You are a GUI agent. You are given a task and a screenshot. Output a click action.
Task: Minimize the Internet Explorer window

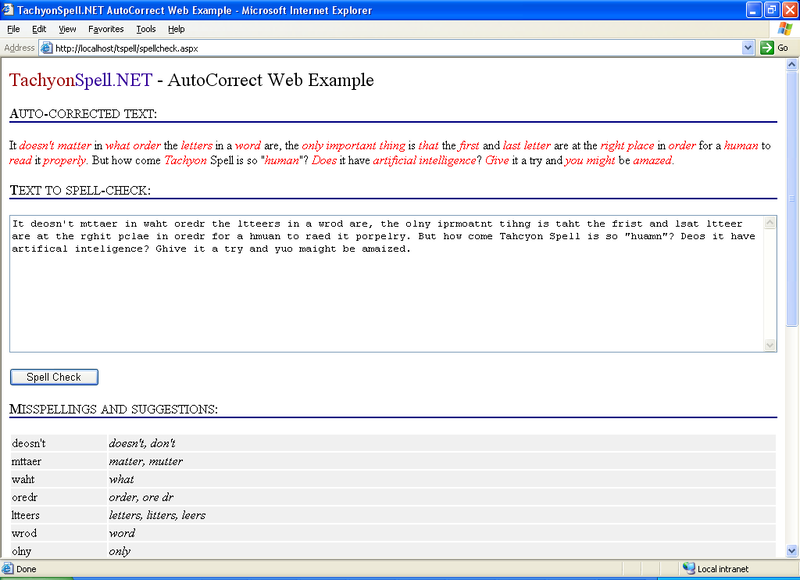pyautogui.click(x=754, y=10)
